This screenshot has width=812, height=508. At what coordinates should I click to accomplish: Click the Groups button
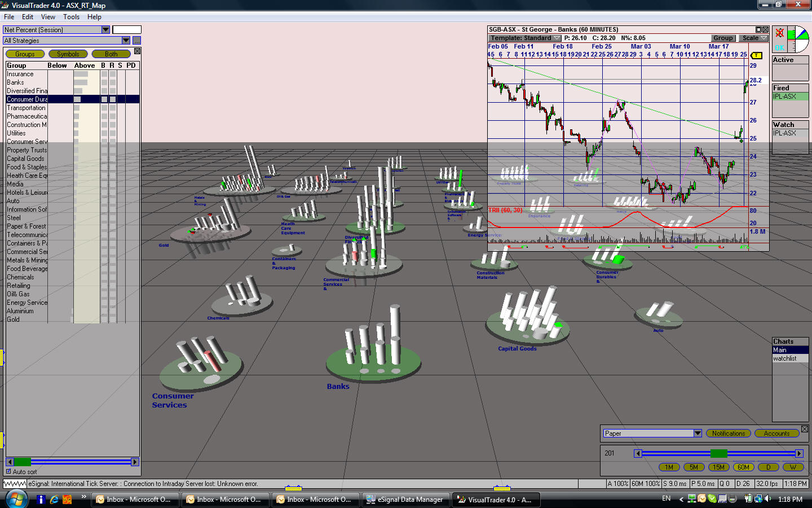tap(25, 54)
